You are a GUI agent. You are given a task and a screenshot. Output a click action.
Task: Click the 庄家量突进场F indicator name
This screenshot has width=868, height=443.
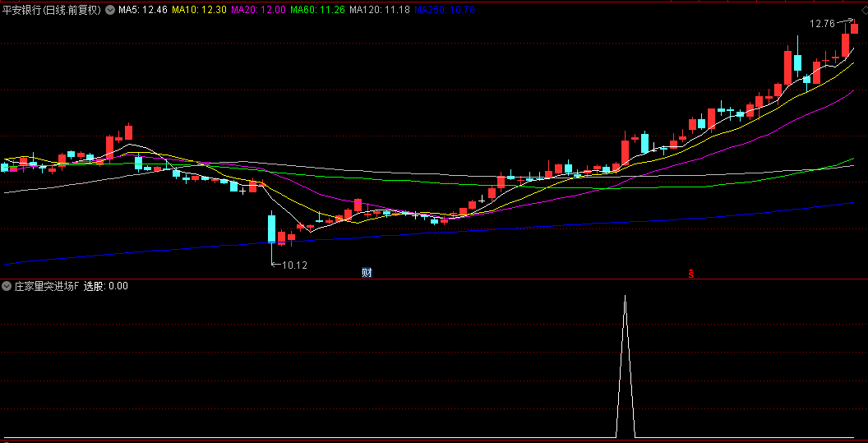point(47,286)
